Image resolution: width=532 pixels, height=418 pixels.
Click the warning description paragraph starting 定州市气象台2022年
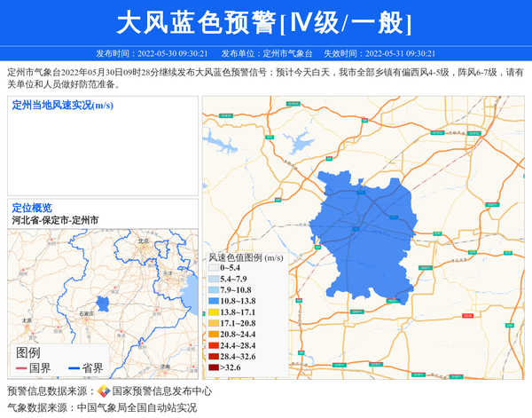266,78
